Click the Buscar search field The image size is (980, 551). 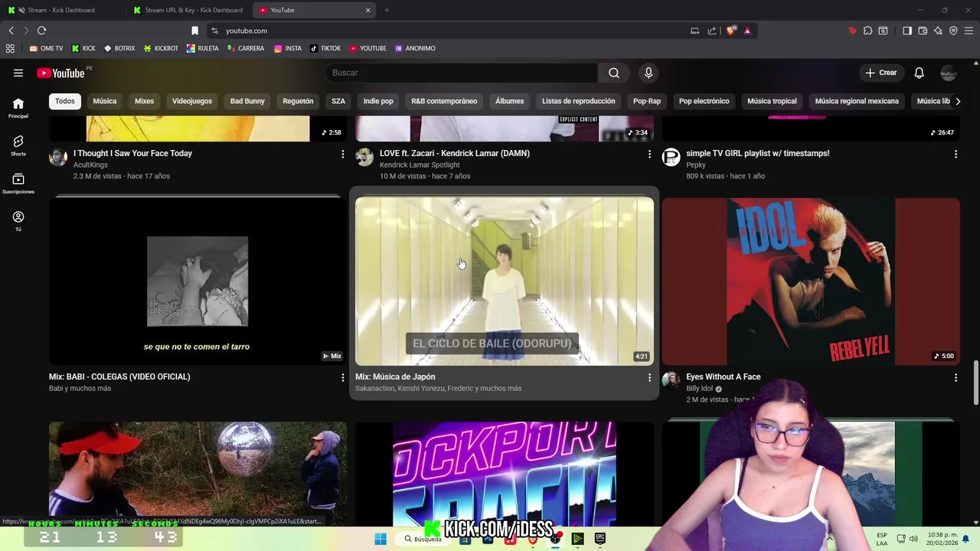coord(461,73)
